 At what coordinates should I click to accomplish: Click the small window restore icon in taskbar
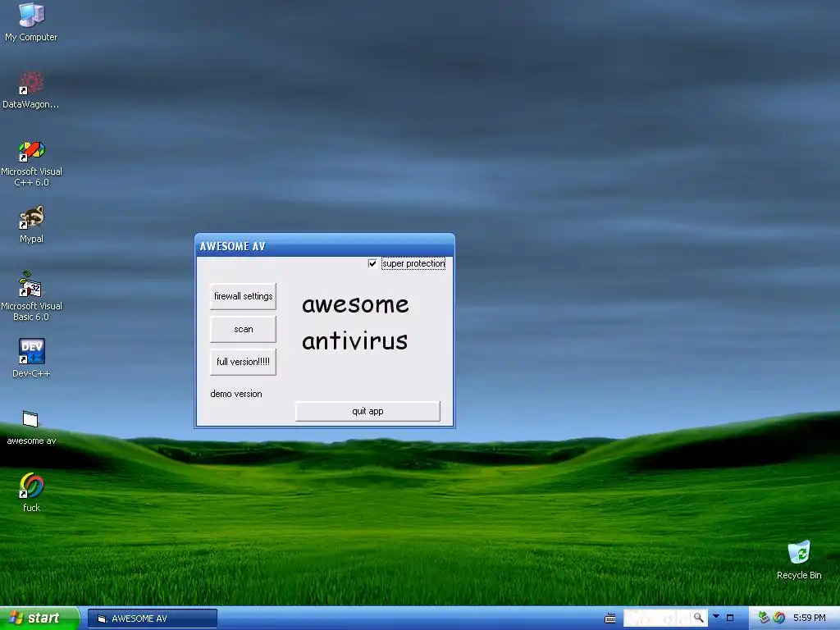click(x=729, y=619)
